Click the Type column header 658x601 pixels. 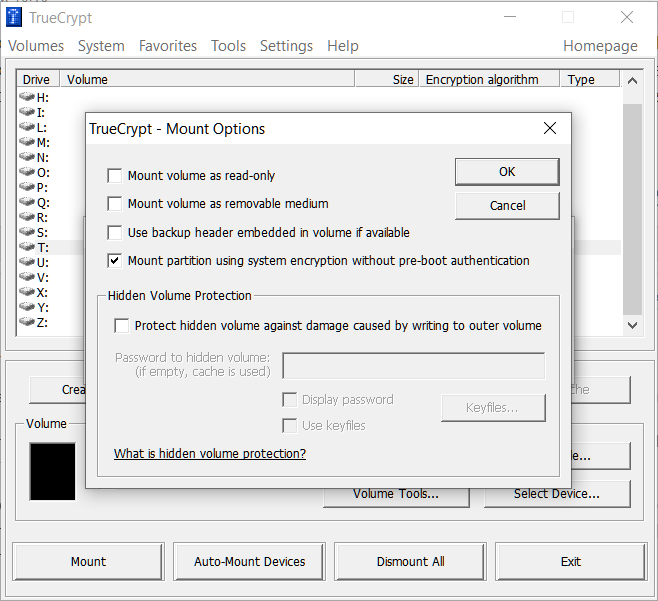click(590, 79)
